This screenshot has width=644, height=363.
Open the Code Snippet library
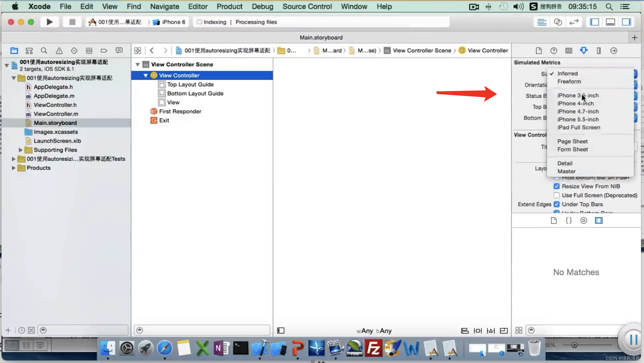pos(569,221)
